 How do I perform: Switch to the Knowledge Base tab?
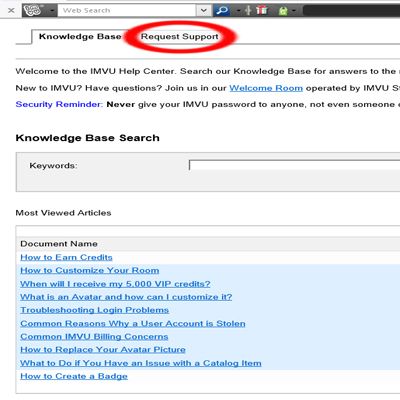click(x=80, y=36)
